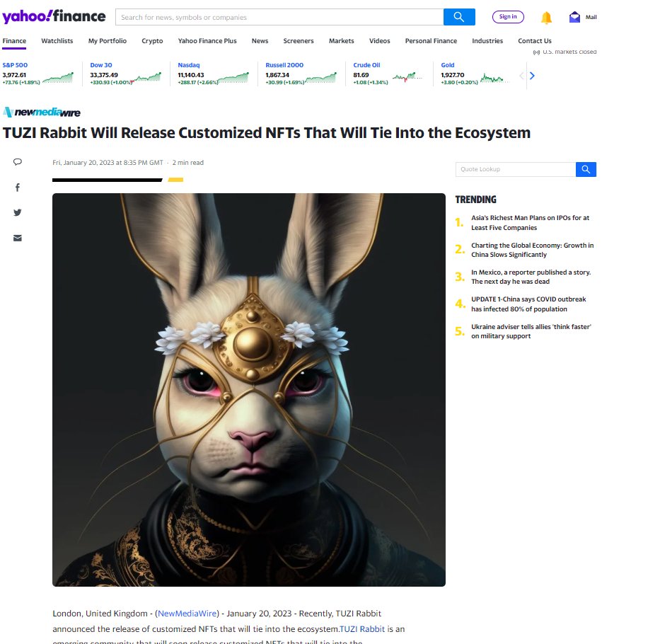Click the TUZI Rabbit link in article
The width and height of the screenshot is (660, 644).
point(362,629)
